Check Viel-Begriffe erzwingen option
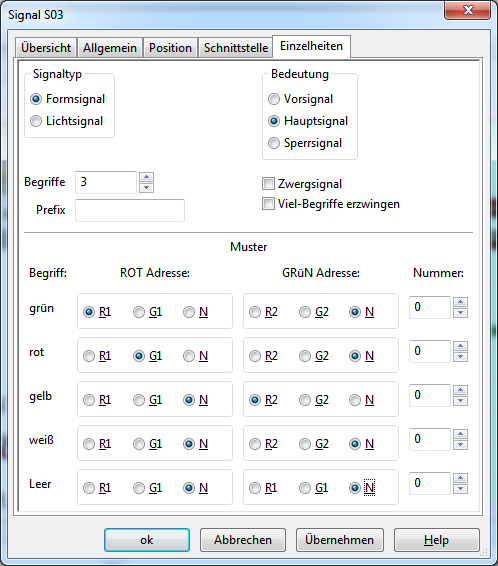Image resolution: width=498 pixels, height=566 pixels. click(268, 204)
